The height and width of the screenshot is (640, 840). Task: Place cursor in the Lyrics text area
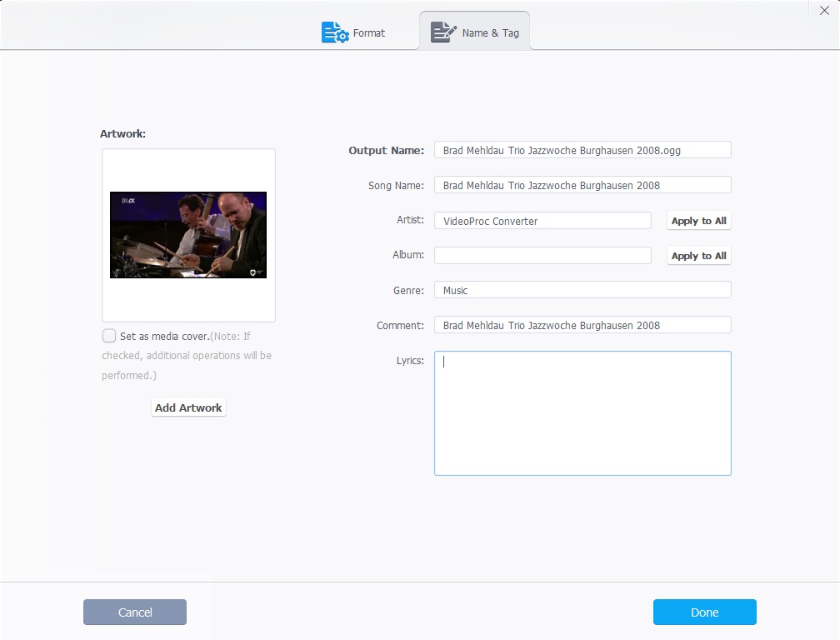582,412
